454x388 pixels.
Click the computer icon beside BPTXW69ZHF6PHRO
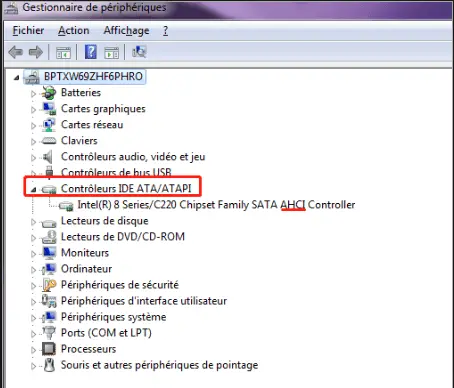point(32,77)
